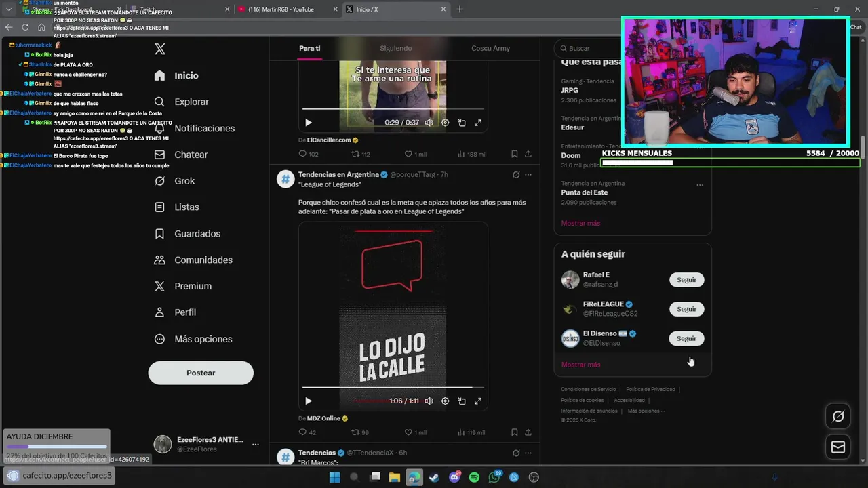Open the floating Grok button

(x=838, y=417)
